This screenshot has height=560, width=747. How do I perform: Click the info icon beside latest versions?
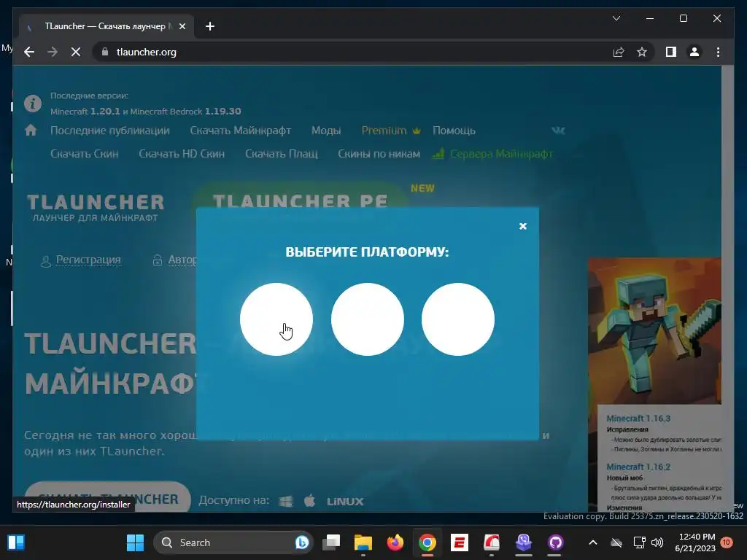pos(33,104)
